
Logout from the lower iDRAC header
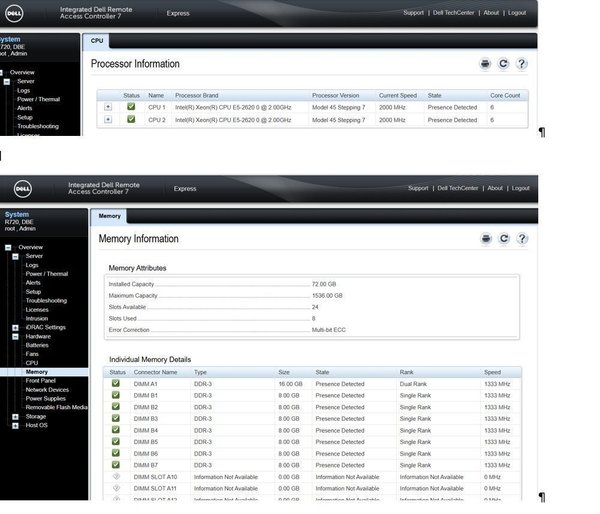(x=520, y=188)
